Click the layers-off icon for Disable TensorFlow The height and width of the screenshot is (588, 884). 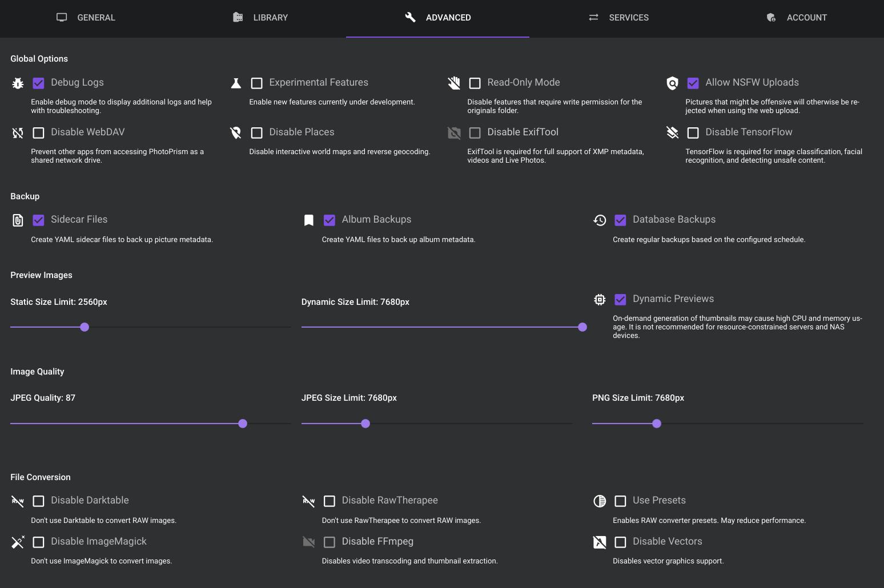pos(672,133)
